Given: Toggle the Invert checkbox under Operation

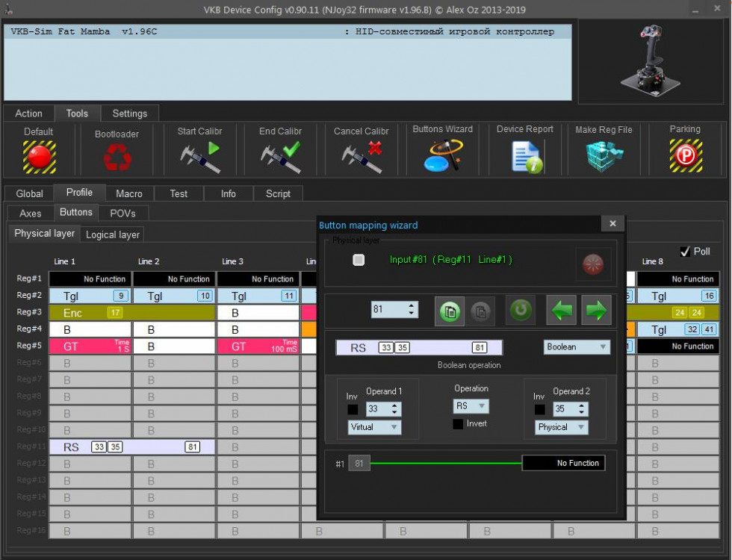Looking at the screenshot, I should [458, 424].
